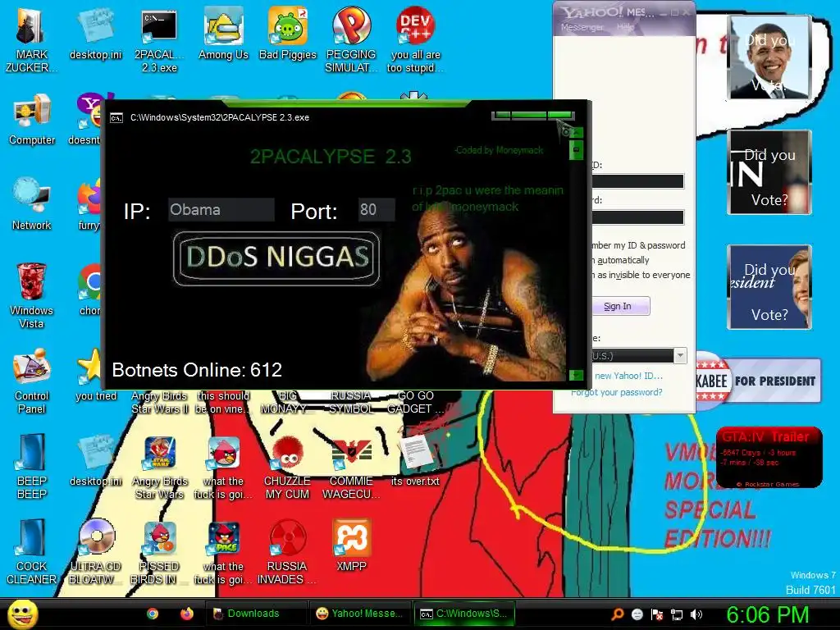
Task: Click the 'Forgot your password?' link
Action: click(x=616, y=392)
